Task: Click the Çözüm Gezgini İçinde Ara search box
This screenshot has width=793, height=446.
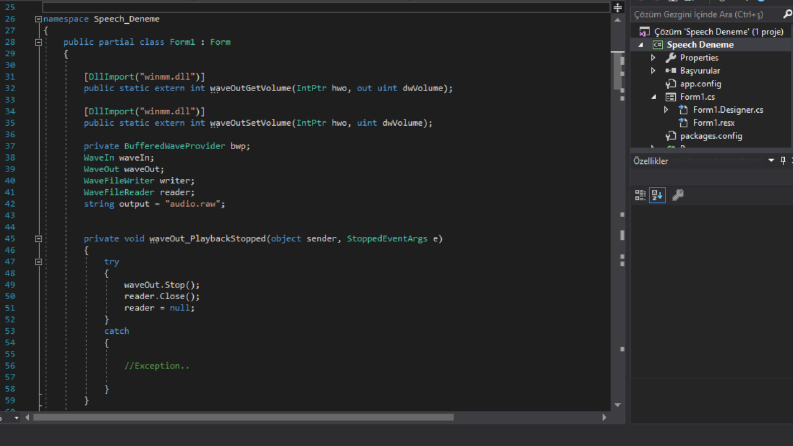Action: pyautogui.click(x=706, y=14)
